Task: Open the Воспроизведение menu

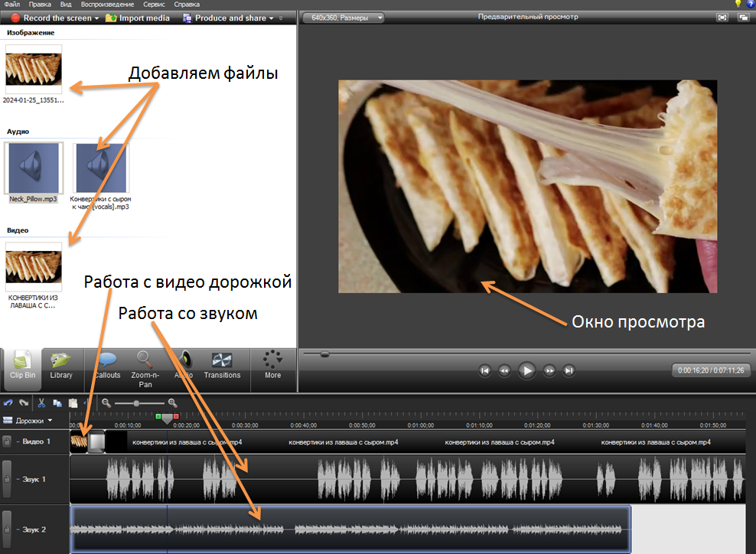Action: click(x=107, y=5)
